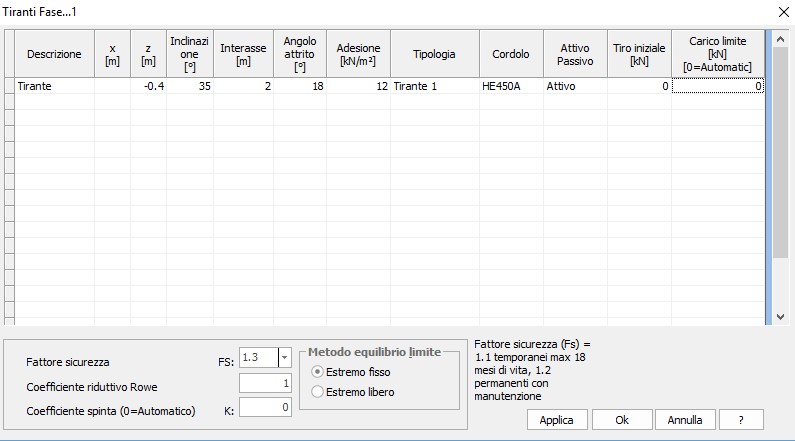Select the Estremo libero radio button
This screenshot has height=441, width=795.
pos(319,392)
